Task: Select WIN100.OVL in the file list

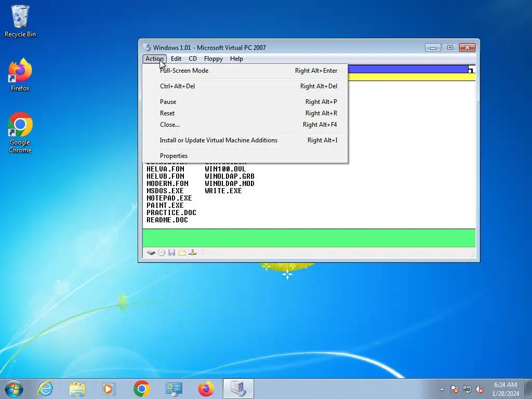Action: [x=225, y=169]
